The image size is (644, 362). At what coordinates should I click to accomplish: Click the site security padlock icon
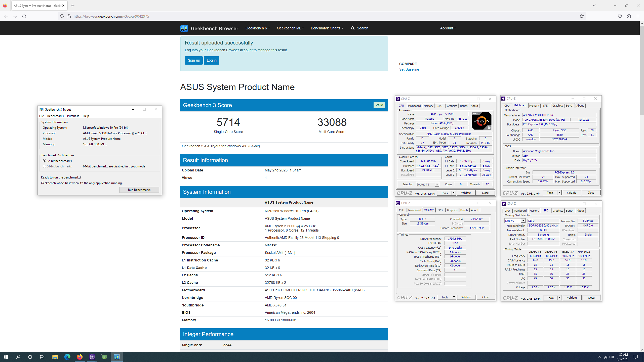[x=69, y=16]
